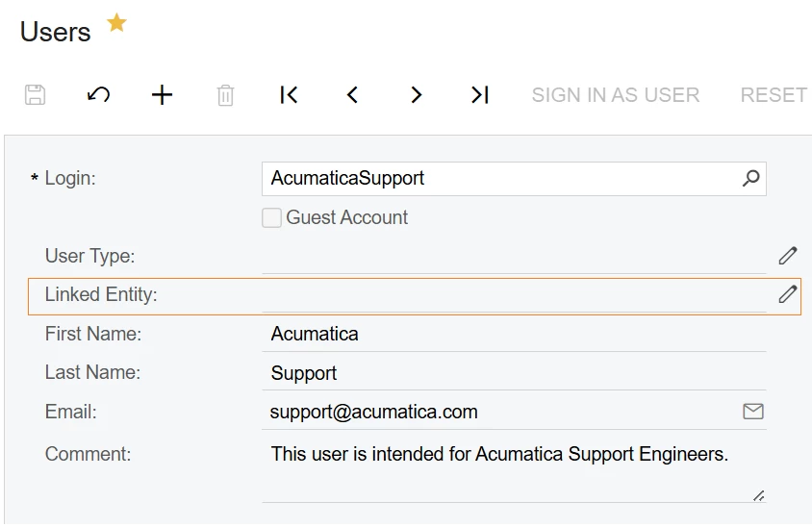Add the Users page to favorites

tap(116, 23)
